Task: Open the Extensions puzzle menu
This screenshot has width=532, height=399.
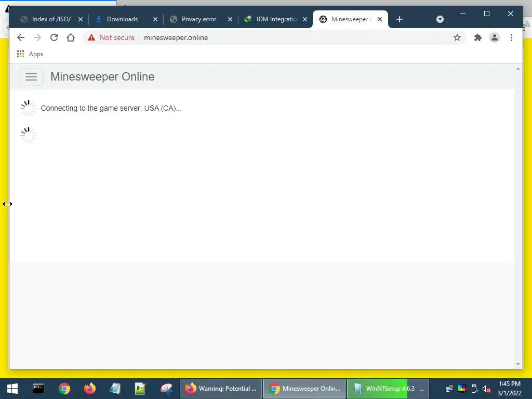Action: click(x=478, y=37)
